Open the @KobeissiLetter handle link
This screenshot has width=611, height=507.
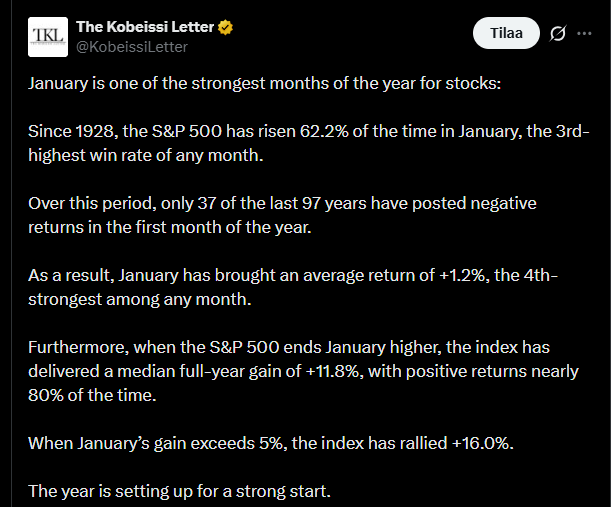(131, 46)
